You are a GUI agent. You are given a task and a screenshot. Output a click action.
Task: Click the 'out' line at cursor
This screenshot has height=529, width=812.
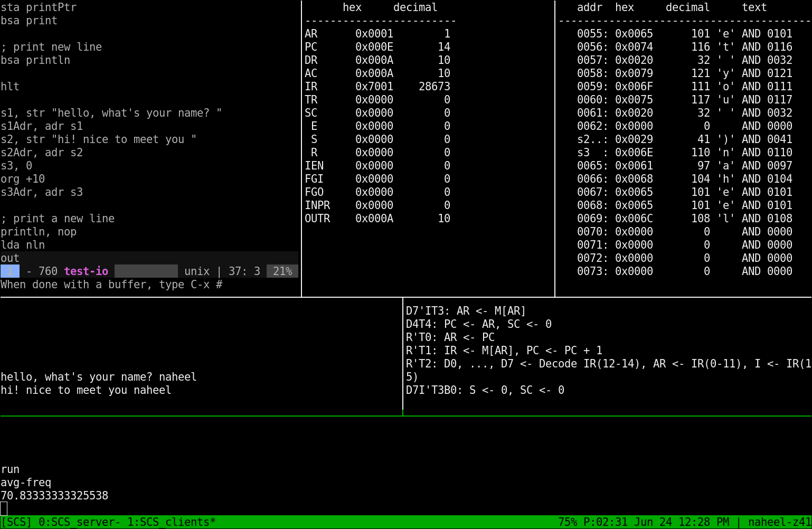[x=10, y=258]
